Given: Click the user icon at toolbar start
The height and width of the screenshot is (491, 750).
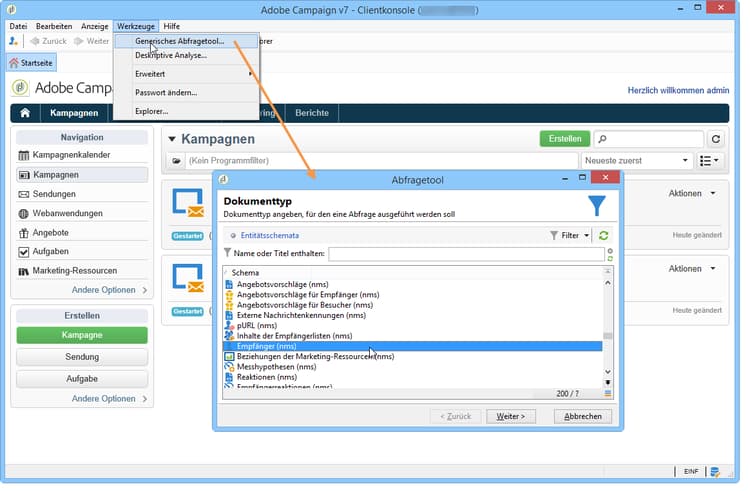Looking at the screenshot, I should coord(13,41).
